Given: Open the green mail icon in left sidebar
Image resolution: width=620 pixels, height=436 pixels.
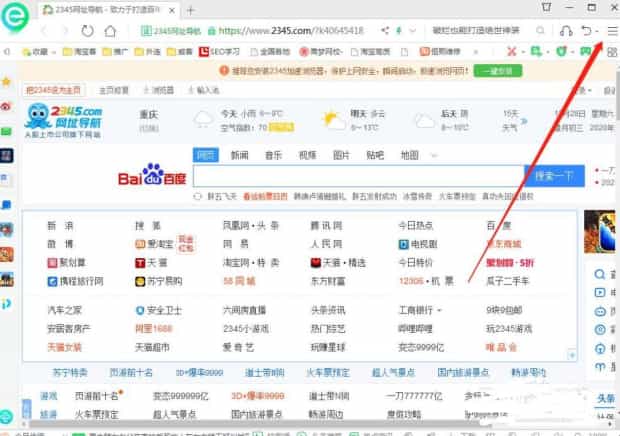Looking at the screenshot, I should click(x=6, y=131).
